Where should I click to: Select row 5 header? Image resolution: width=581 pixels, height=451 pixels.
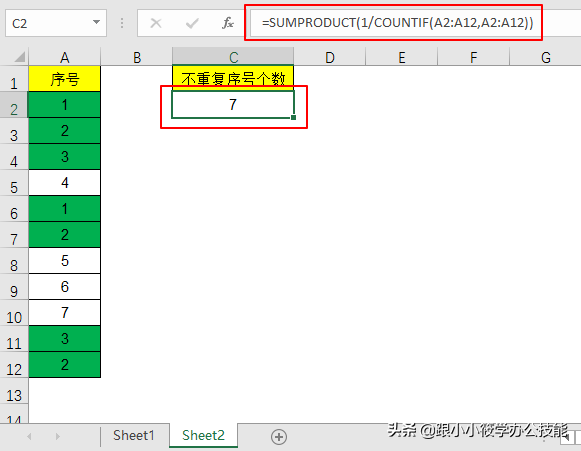point(14,183)
